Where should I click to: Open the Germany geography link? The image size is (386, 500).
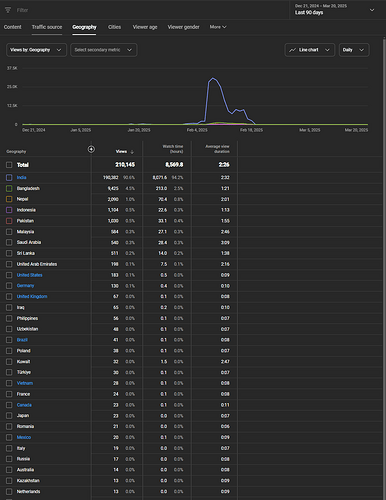point(25,286)
